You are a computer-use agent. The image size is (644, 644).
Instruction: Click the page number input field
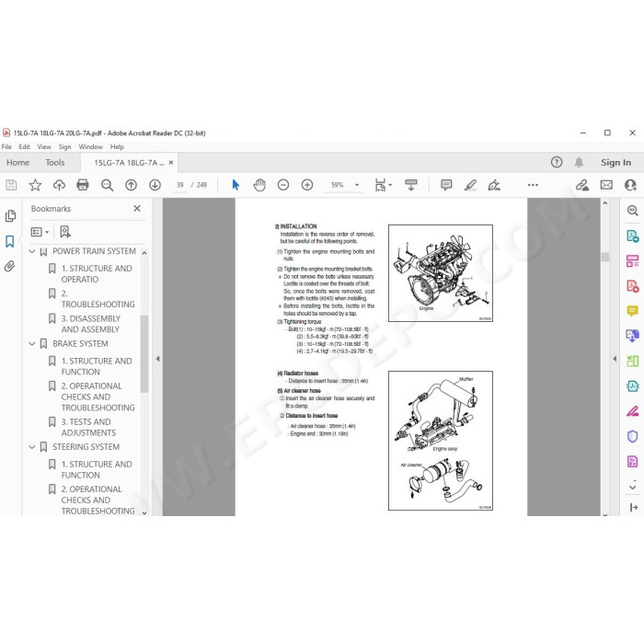(180, 185)
